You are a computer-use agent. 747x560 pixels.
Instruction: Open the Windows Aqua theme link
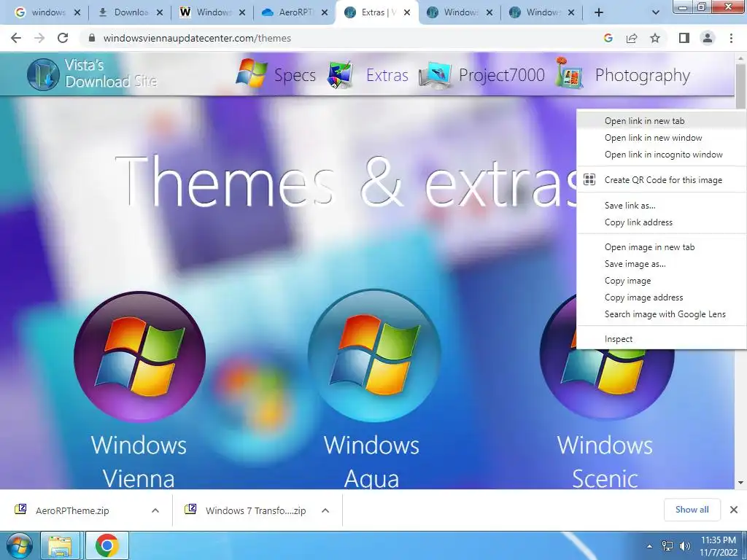pos(371,462)
